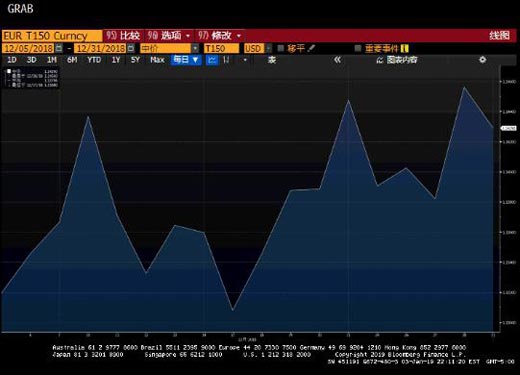
Task: Select the line chart type icon
Action: coord(212,60)
